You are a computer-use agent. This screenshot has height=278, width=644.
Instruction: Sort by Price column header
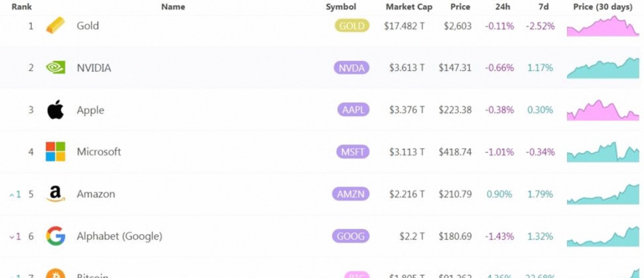[460, 7]
